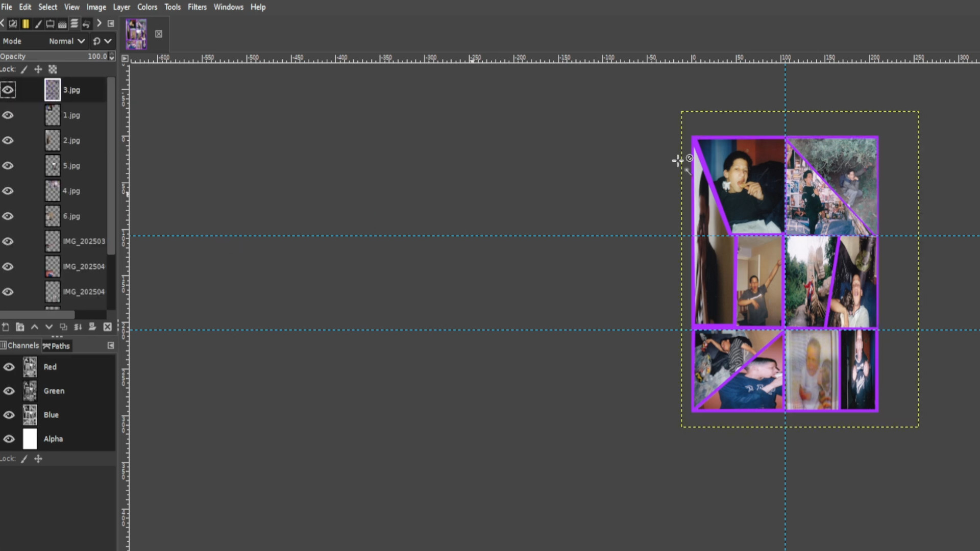
Task: Select the 6.jpg layer name
Action: 71,216
